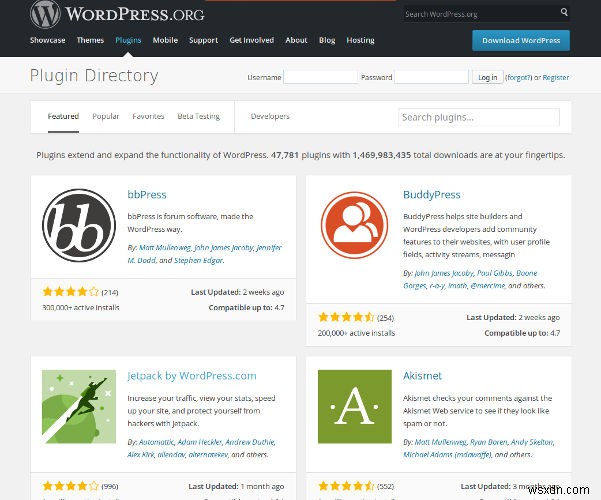601x500 pixels.
Task: Click the Log in button
Action: tap(488, 77)
